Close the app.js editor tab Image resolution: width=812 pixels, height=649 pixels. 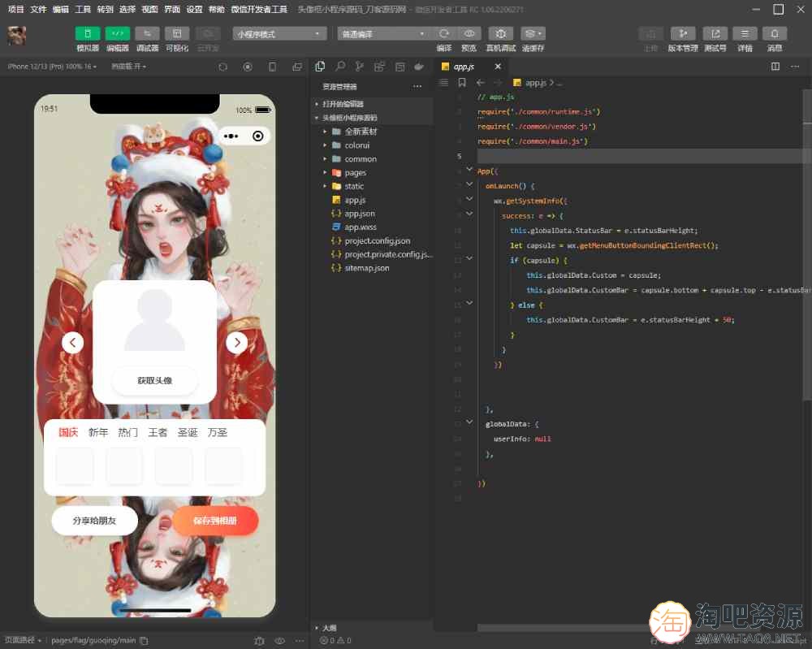(498, 67)
